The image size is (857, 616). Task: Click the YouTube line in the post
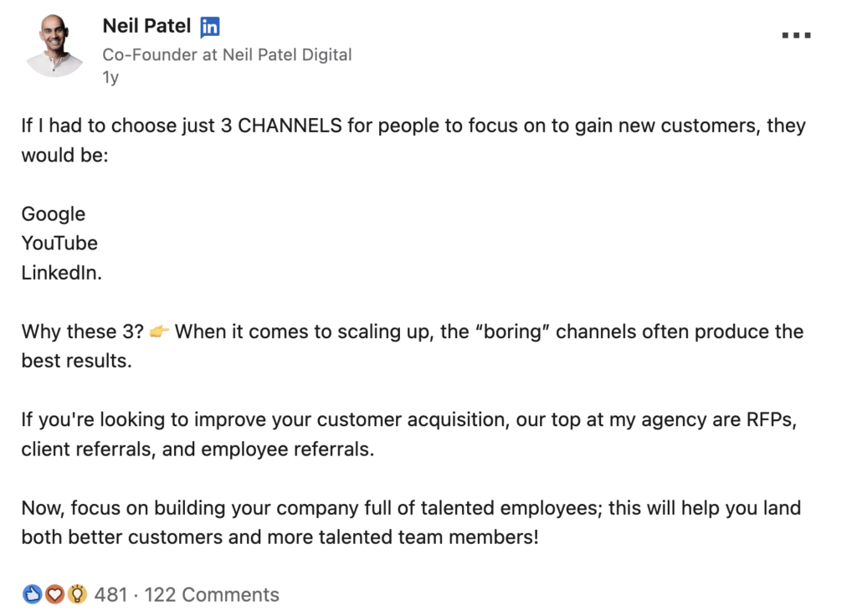click(59, 244)
